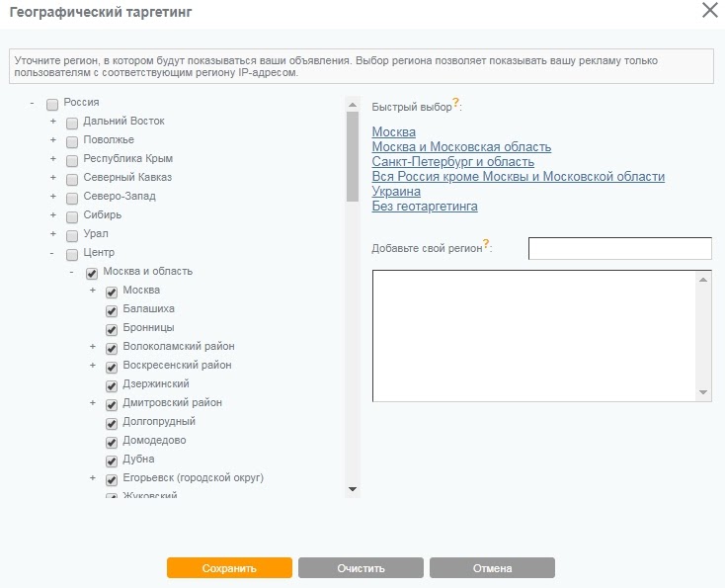Uncheck the Дубна checkbox
Screen dimensions: 725x588
coord(112,460)
